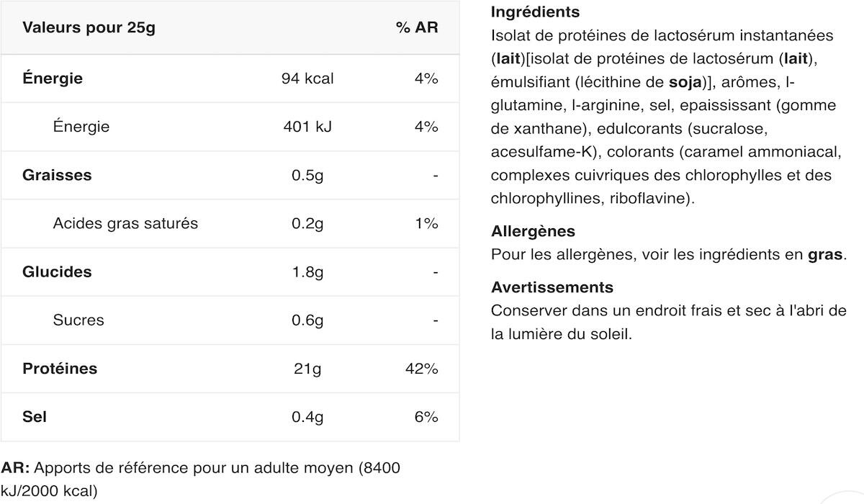Image resolution: width=864 pixels, height=504 pixels.
Task: Select the 94 kcal energy value
Action: [x=307, y=78]
